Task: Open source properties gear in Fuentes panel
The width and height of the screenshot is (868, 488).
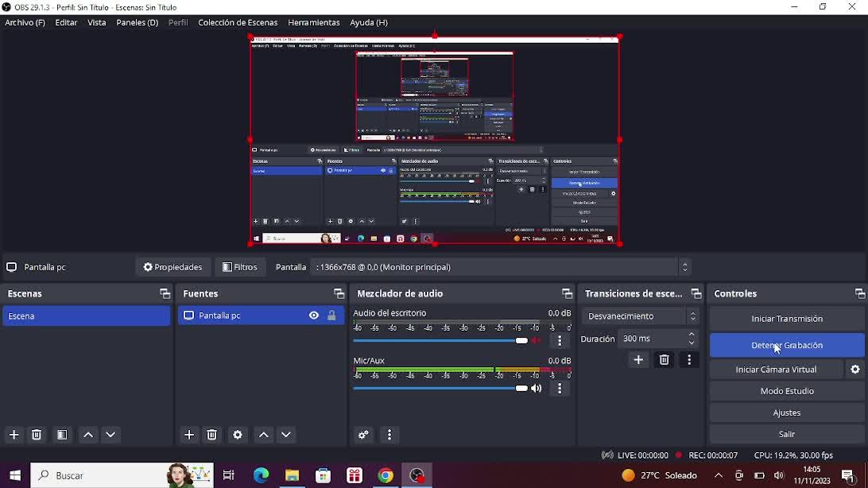Action: tap(238, 435)
